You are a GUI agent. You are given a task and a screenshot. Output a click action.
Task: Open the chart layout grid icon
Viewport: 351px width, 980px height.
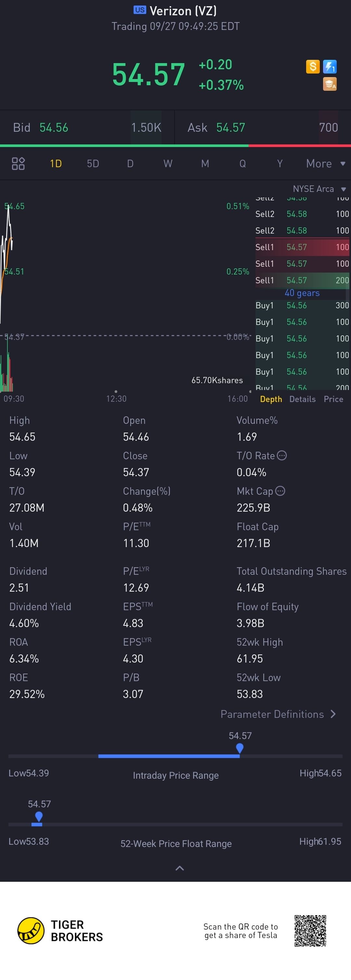click(x=18, y=164)
